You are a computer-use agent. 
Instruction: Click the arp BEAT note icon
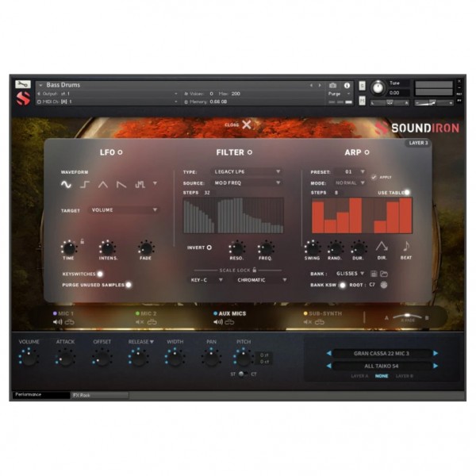[406, 246]
